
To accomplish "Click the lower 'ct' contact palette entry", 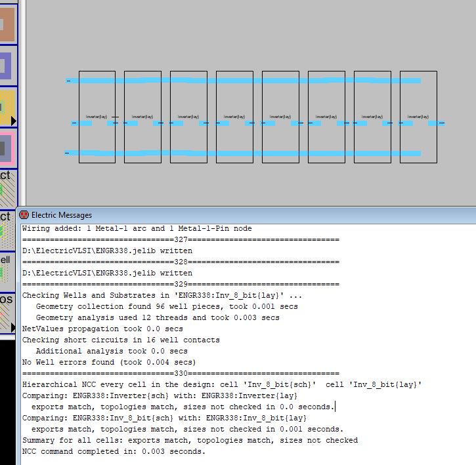I will (7, 228).
